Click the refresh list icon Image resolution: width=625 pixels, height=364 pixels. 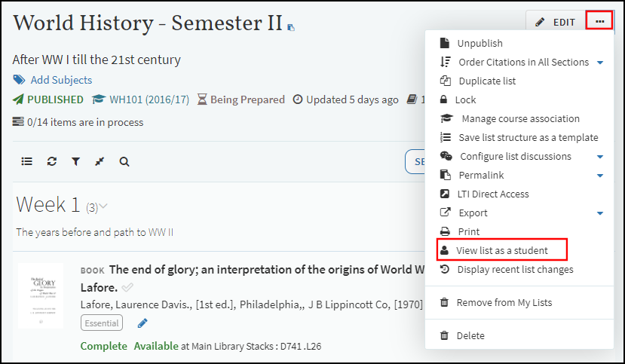(x=51, y=161)
